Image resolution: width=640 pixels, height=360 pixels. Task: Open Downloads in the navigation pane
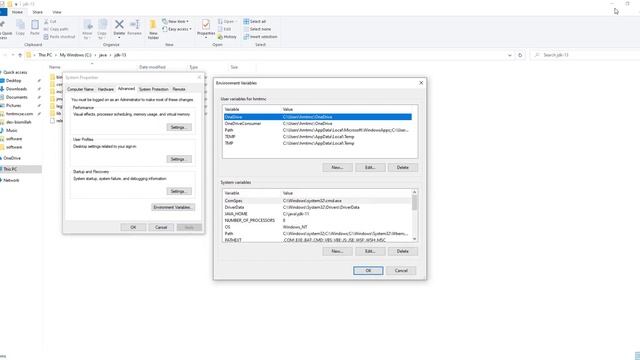coord(16,89)
